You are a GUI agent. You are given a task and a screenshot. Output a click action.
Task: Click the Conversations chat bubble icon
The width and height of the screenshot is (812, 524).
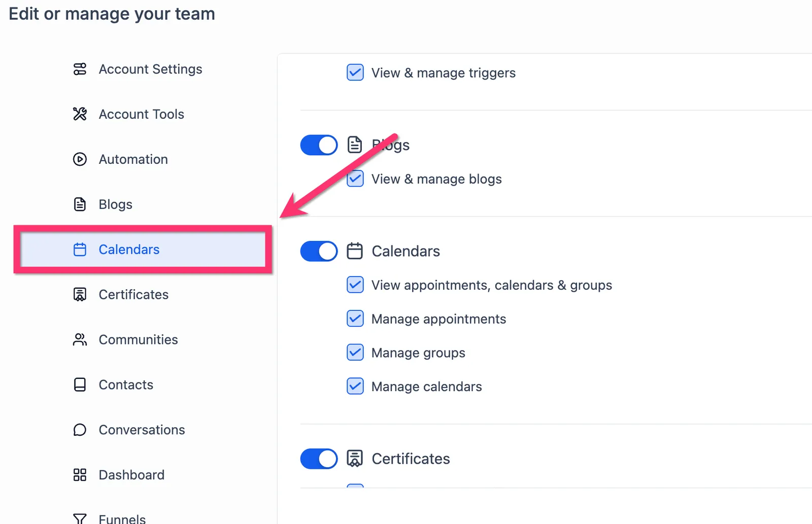tap(80, 430)
